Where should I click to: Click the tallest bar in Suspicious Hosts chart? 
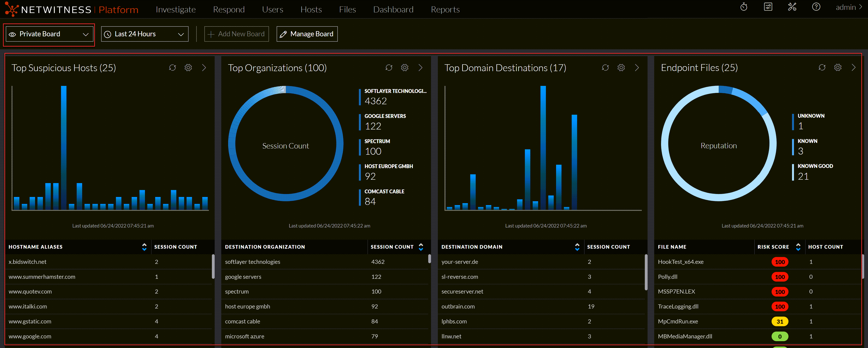(x=64, y=148)
